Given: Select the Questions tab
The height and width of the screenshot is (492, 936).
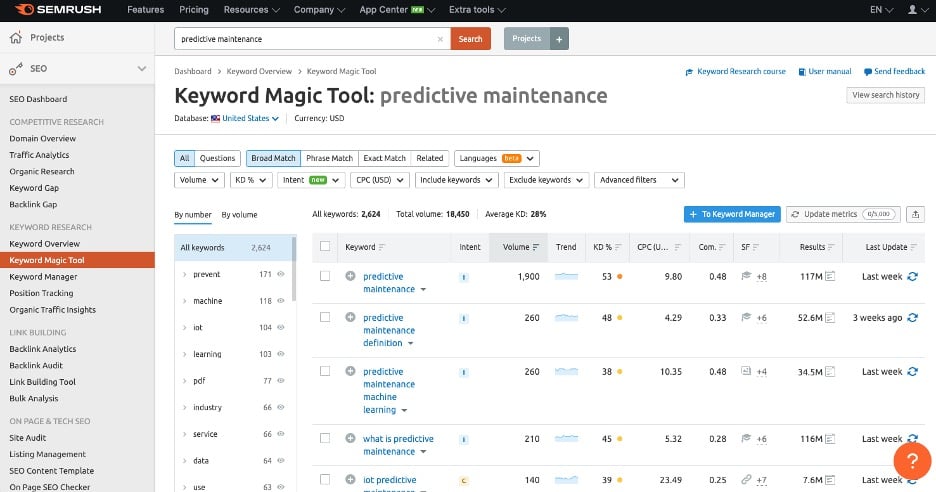Looking at the screenshot, I should (217, 158).
